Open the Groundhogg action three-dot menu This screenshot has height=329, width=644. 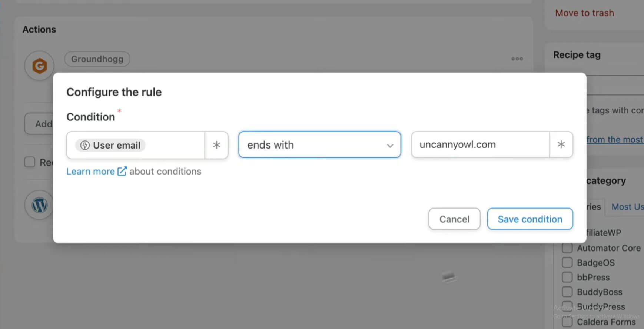pos(517,59)
